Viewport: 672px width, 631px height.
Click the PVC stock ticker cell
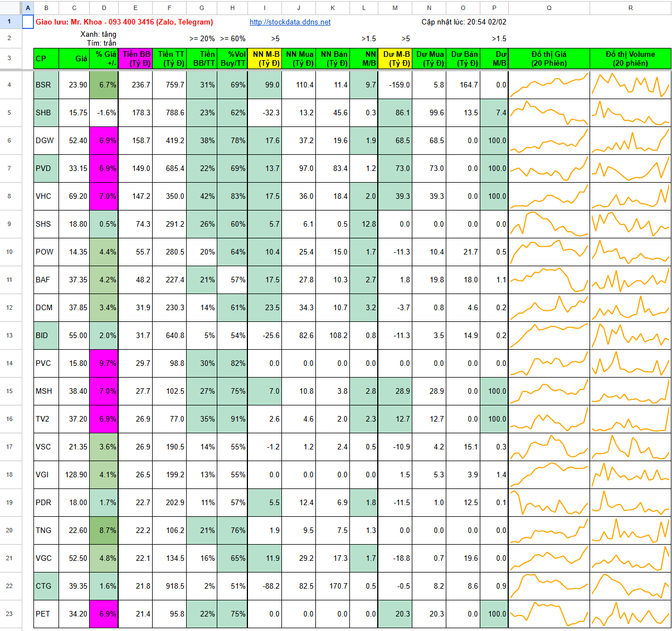click(x=46, y=363)
